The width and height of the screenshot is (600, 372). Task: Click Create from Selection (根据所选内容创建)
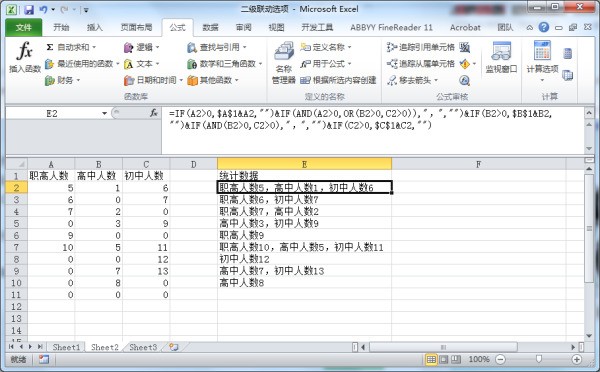tap(338, 80)
